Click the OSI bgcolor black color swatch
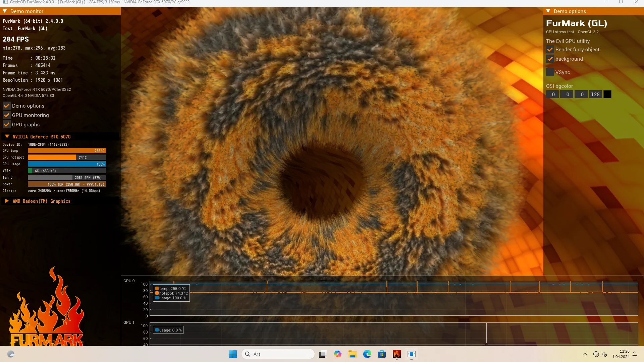644x362 pixels. pos(607,95)
